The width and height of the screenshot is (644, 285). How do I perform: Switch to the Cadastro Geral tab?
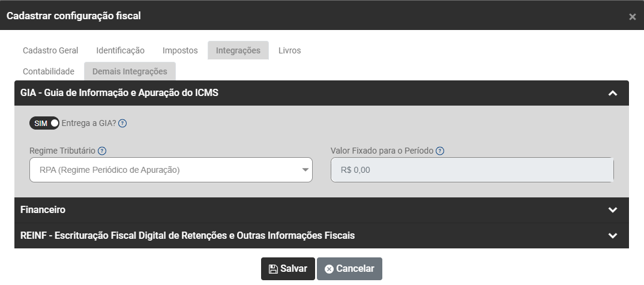point(50,50)
